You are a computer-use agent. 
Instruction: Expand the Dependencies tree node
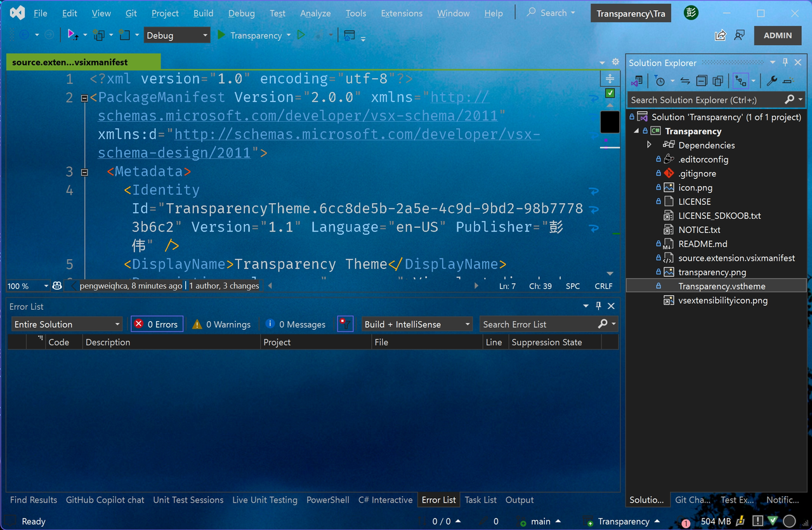point(649,145)
